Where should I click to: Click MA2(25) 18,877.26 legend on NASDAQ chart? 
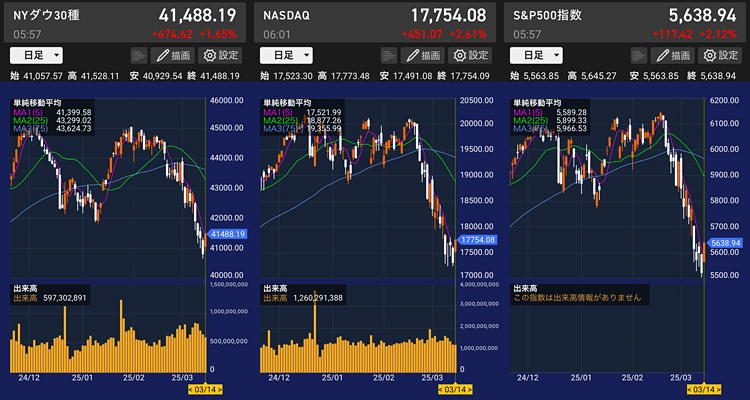[301, 120]
